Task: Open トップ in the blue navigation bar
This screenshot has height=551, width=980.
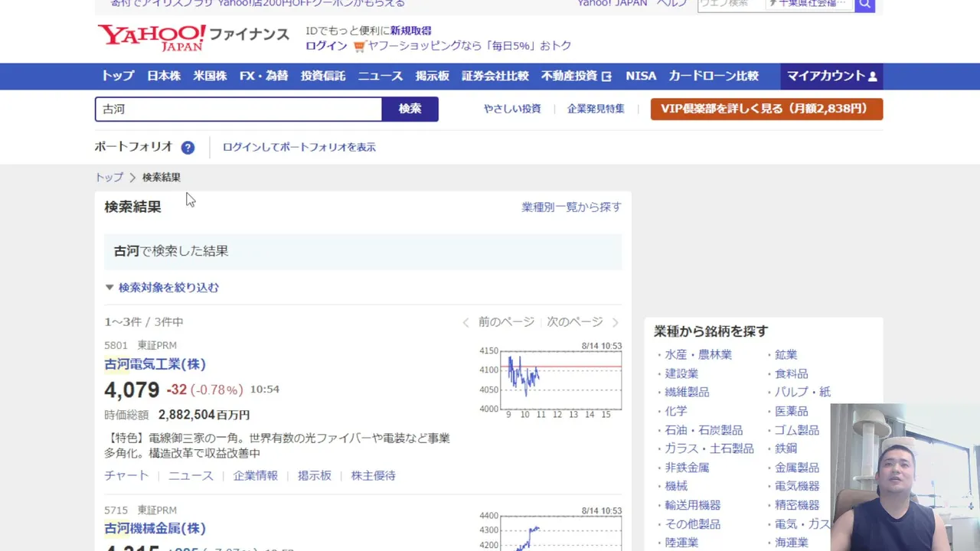Action: click(x=118, y=76)
